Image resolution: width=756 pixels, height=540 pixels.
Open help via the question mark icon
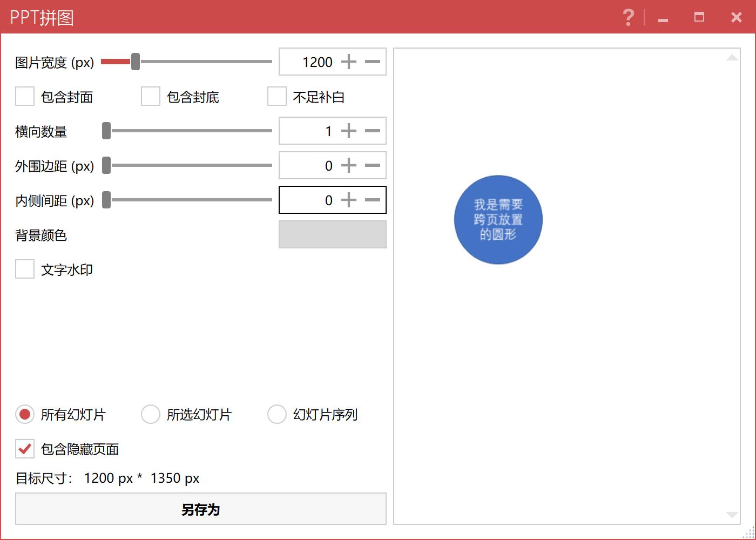628,17
